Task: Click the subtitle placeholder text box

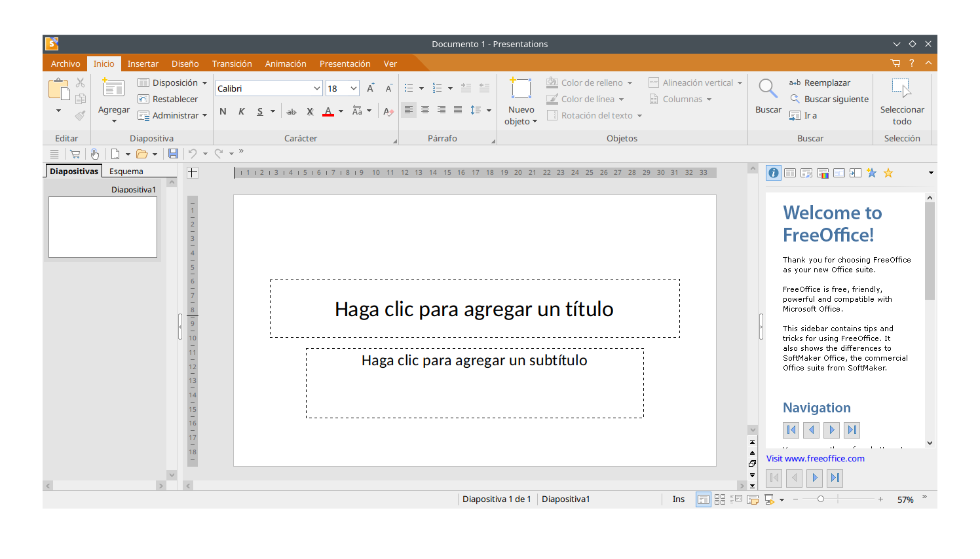Action: (474, 383)
